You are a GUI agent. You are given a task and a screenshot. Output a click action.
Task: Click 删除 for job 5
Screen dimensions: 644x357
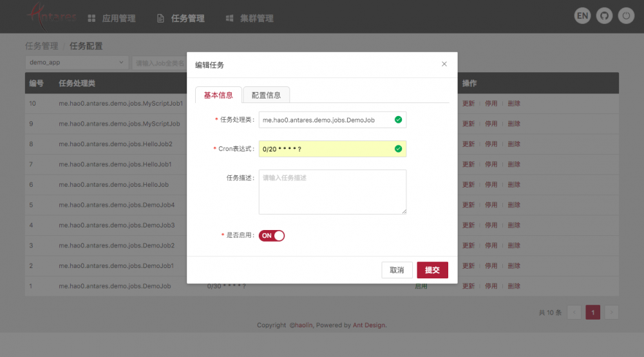[x=514, y=205]
